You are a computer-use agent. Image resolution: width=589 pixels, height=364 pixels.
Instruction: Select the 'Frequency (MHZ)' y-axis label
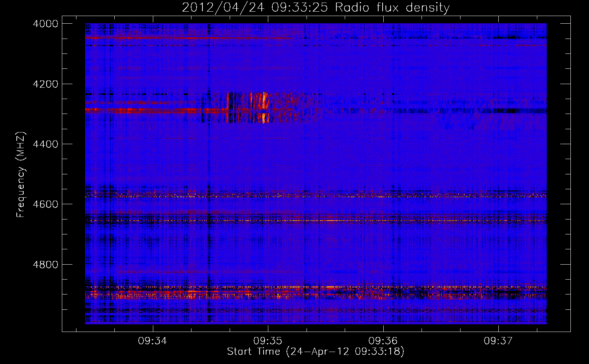click(x=21, y=175)
